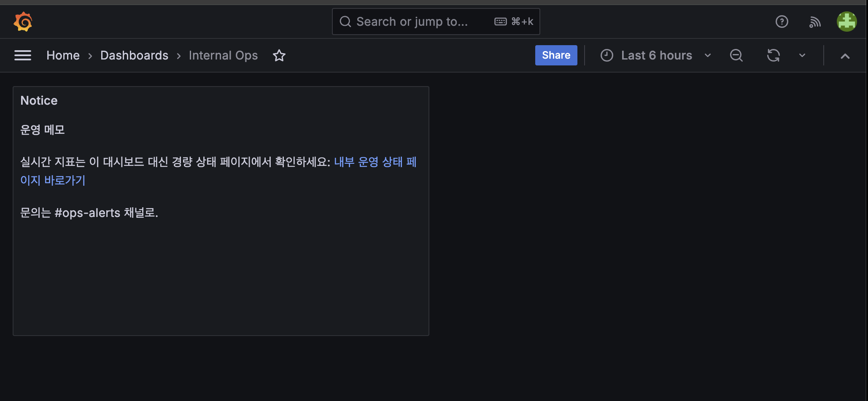
Task: Zoom out the time range
Action: click(736, 55)
